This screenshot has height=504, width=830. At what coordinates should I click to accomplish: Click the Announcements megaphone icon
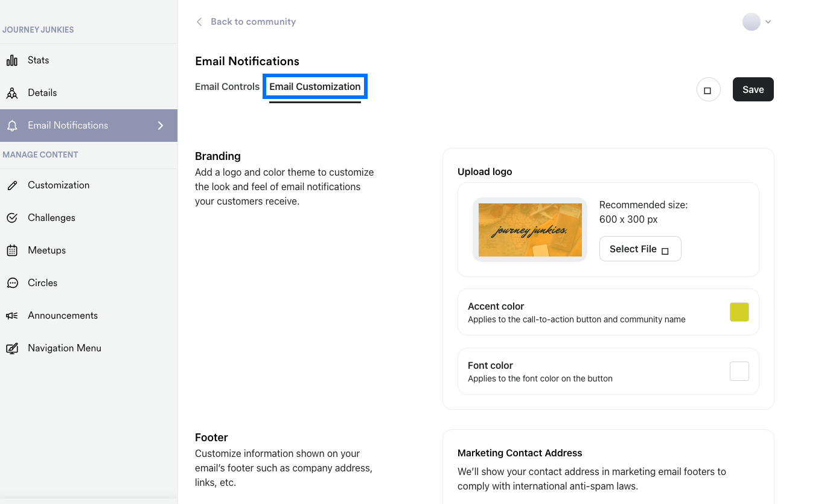coord(12,316)
